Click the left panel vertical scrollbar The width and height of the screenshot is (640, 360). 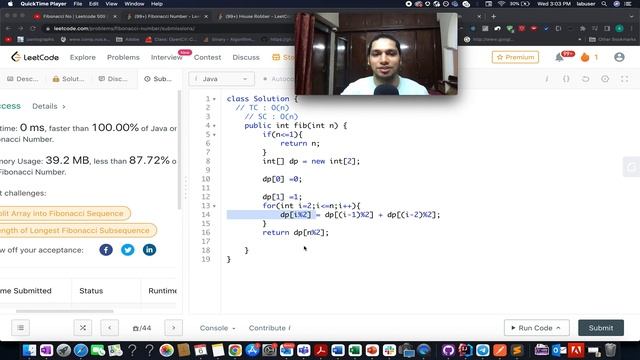(179, 150)
